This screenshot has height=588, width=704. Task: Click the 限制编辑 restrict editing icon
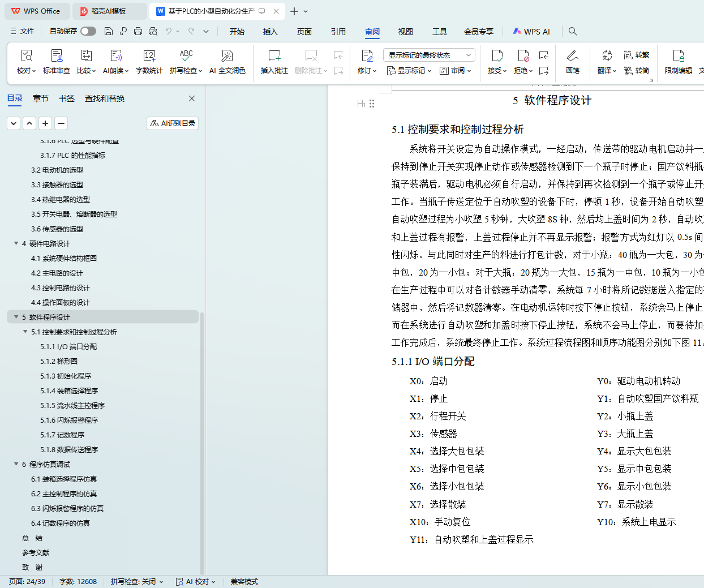tap(678, 56)
